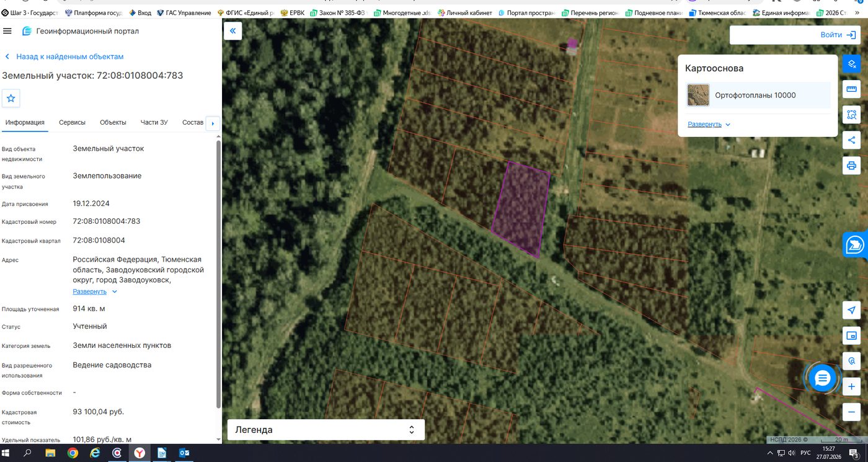Open the chat support bubble
The height and width of the screenshot is (462, 868).
coord(822,378)
